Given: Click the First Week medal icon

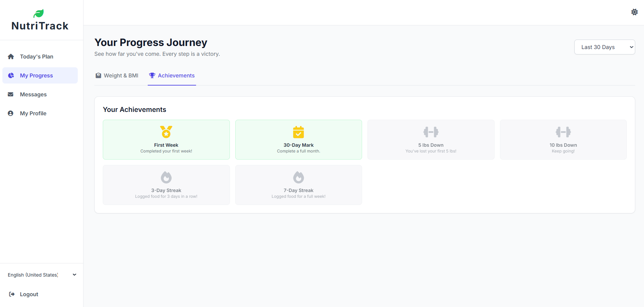Looking at the screenshot, I should (x=166, y=132).
